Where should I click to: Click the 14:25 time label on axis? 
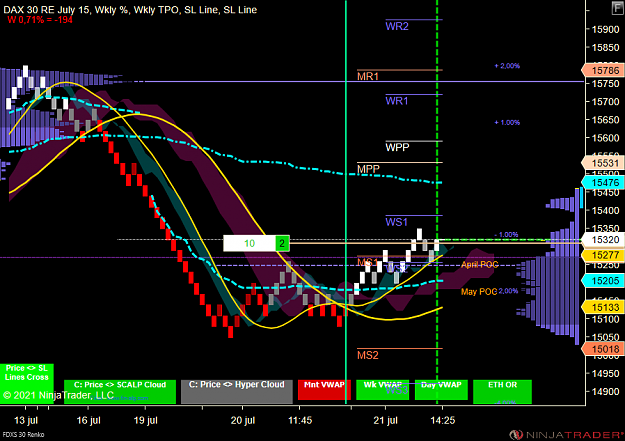442,421
